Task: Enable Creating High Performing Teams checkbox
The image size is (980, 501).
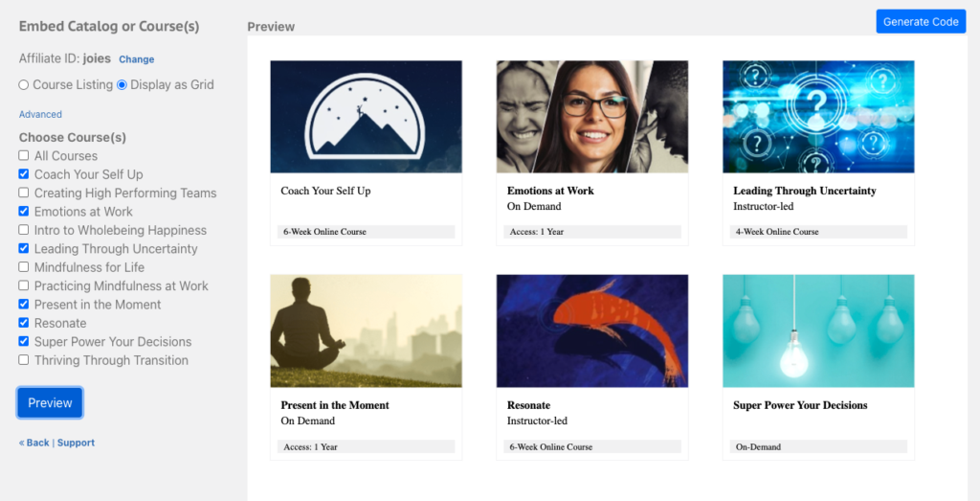Action: tap(24, 194)
